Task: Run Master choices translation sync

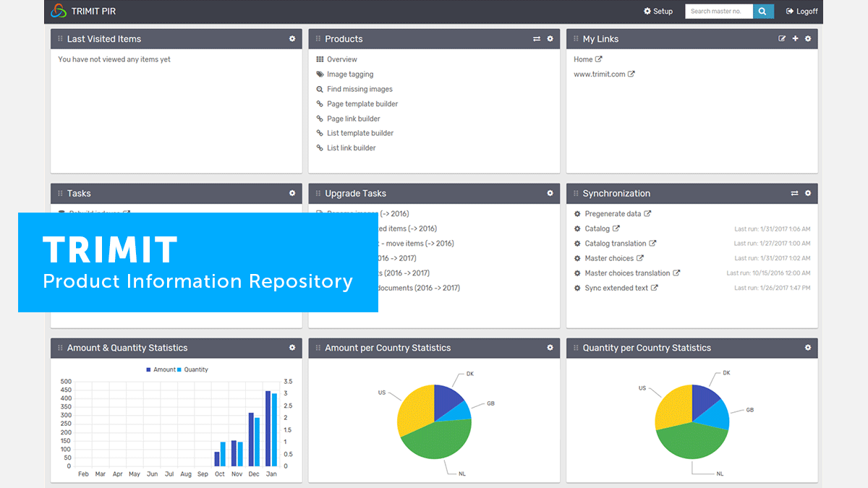Action: click(x=628, y=273)
